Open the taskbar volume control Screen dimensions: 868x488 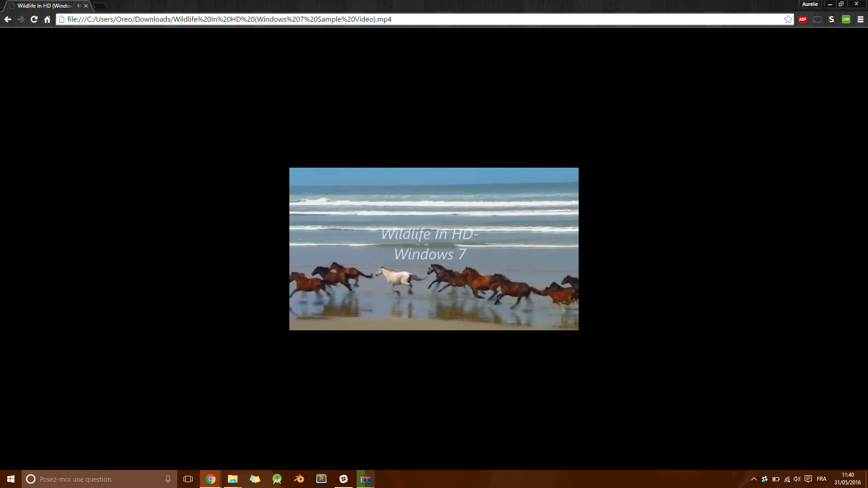(797, 479)
